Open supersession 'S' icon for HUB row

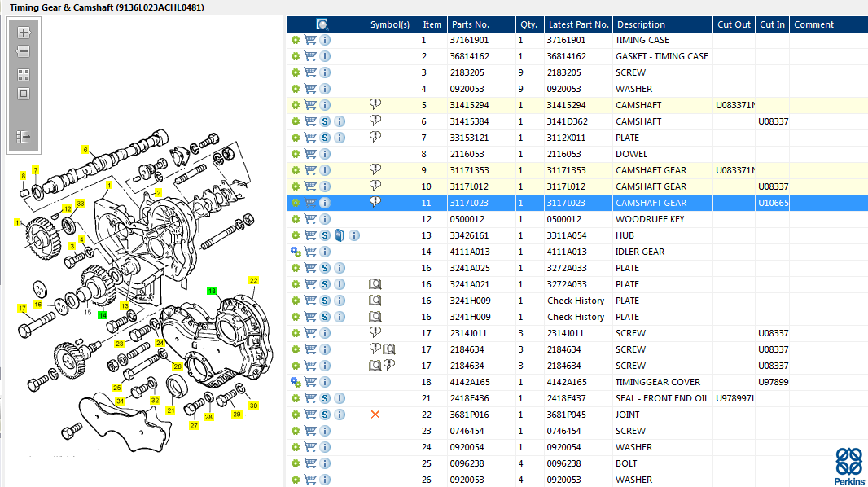click(x=325, y=235)
